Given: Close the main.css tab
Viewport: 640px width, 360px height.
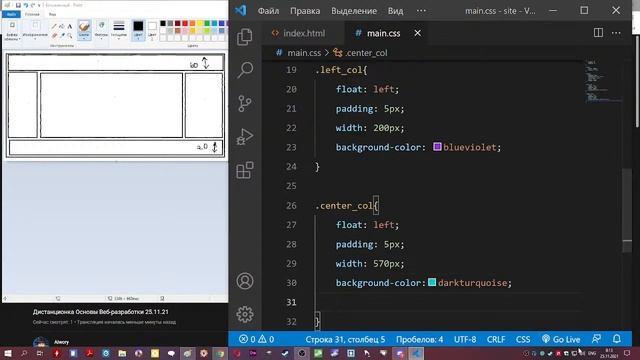Looking at the screenshot, I should (x=417, y=33).
